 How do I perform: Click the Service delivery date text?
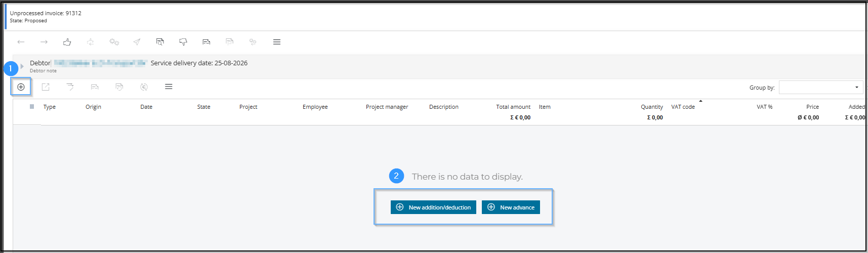click(199, 63)
